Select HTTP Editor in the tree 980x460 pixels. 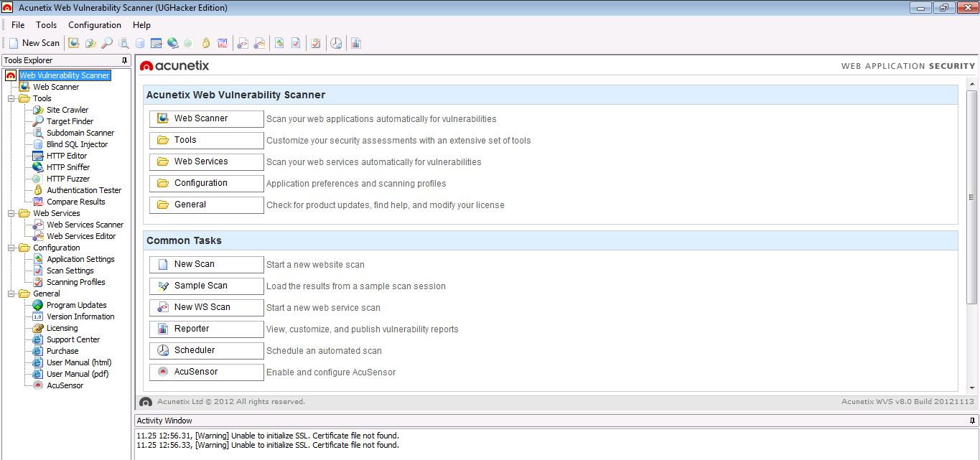pyautogui.click(x=67, y=156)
